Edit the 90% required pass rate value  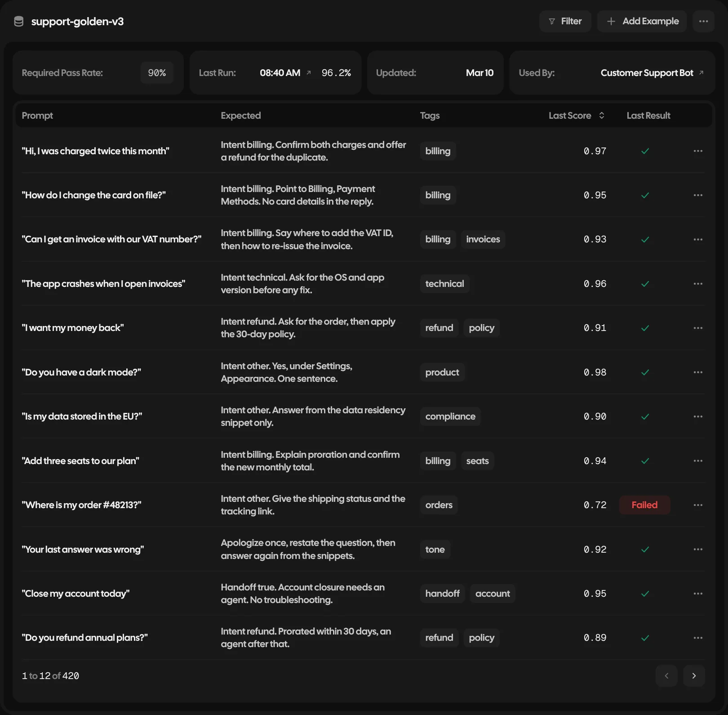coord(157,73)
